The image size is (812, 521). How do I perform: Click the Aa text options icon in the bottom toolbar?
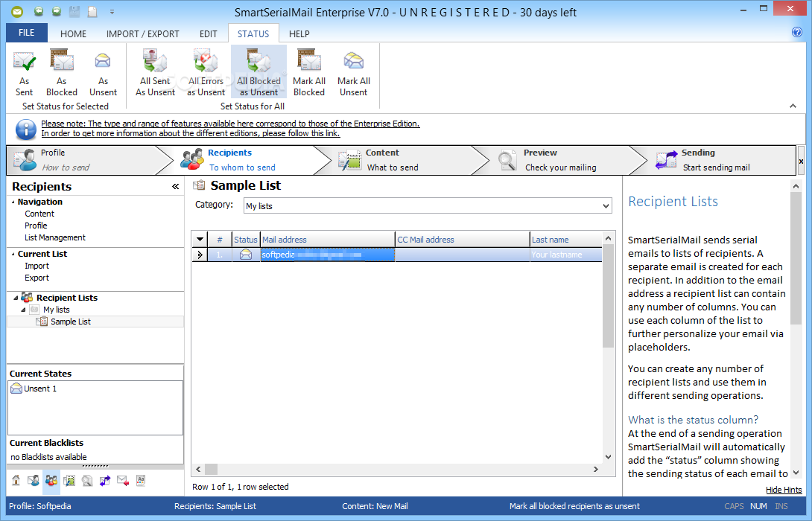(141, 480)
